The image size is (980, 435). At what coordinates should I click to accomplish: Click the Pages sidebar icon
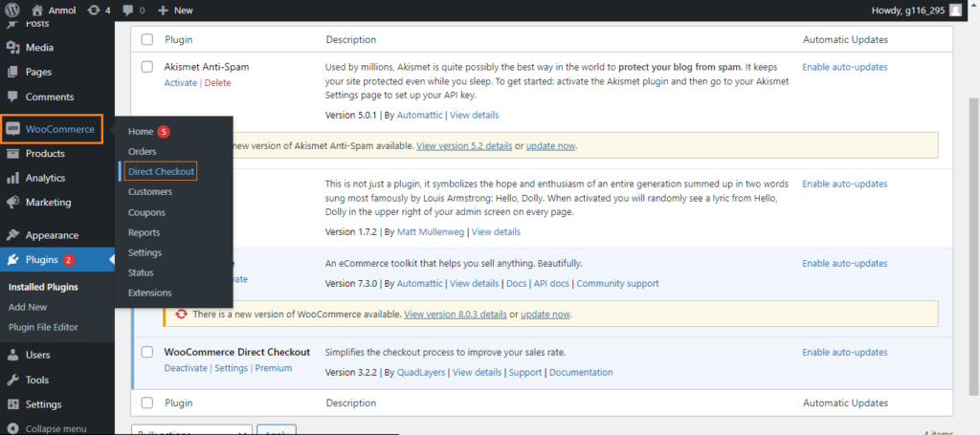point(12,72)
